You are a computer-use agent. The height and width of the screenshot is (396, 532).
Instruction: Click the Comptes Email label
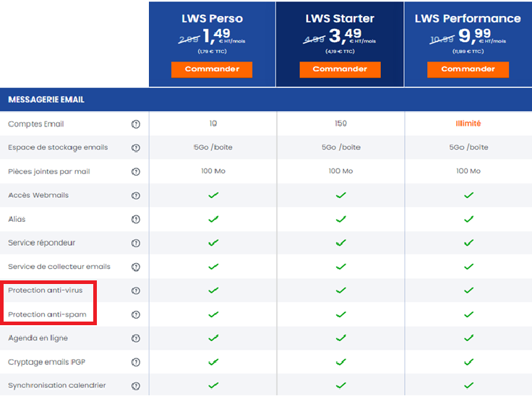coord(36,124)
